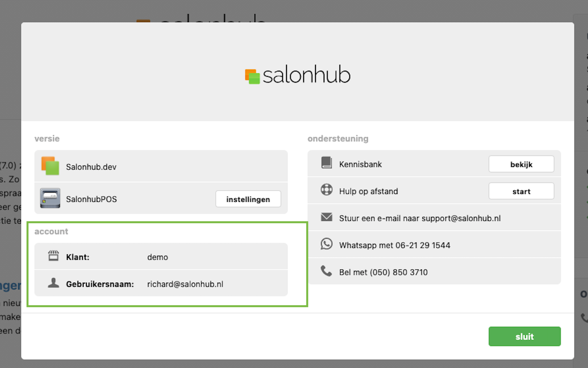Open SalonhubPOS instellingen
Image resolution: width=588 pixels, height=368 pixels.
click(x=248, y=199)
